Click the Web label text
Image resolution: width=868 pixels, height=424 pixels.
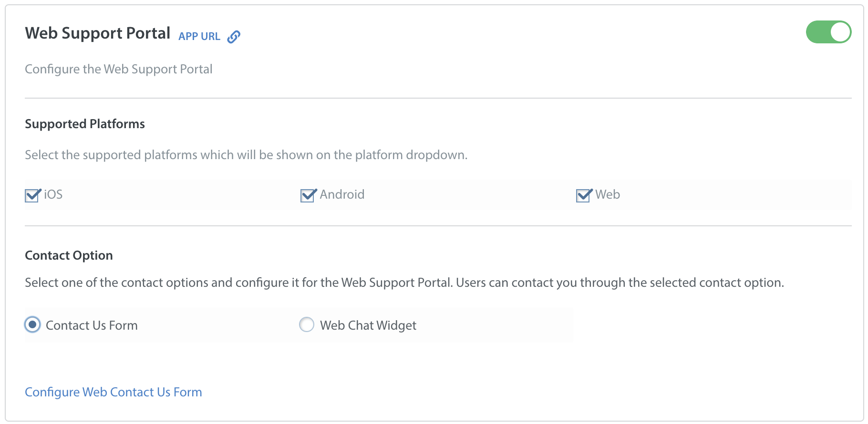tap(608, 194)
